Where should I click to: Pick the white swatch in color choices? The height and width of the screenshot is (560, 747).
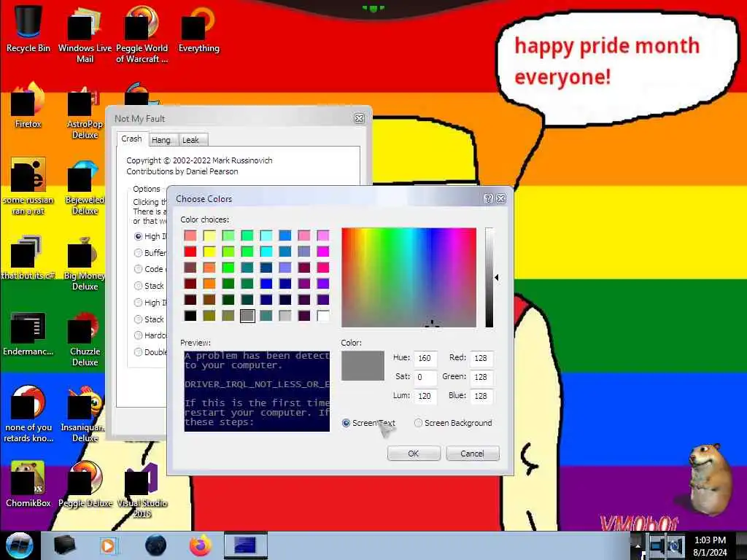coord(323,316)
